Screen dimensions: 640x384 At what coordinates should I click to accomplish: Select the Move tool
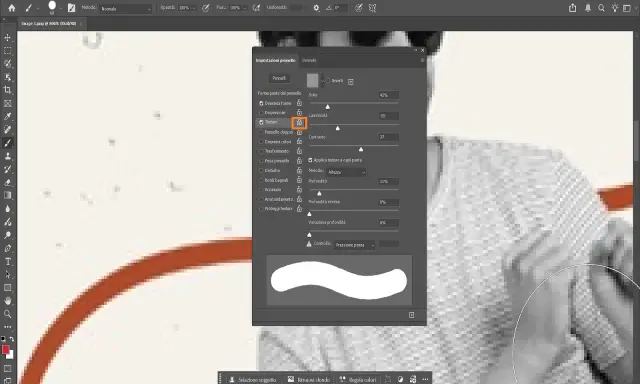pos(7,38)
